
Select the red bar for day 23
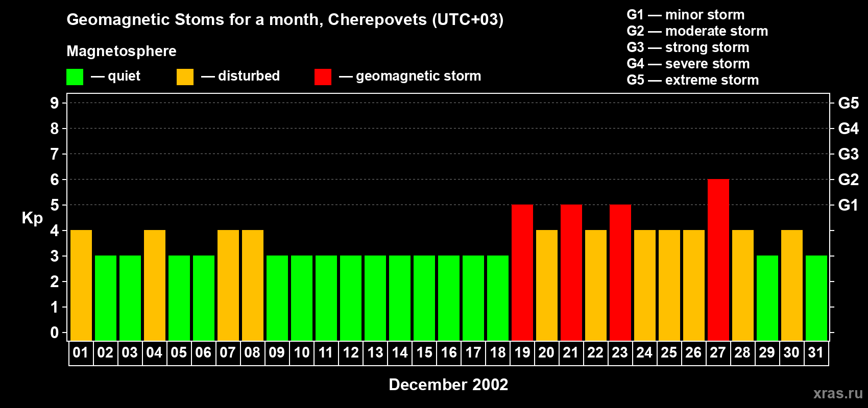tap(620, 272)
